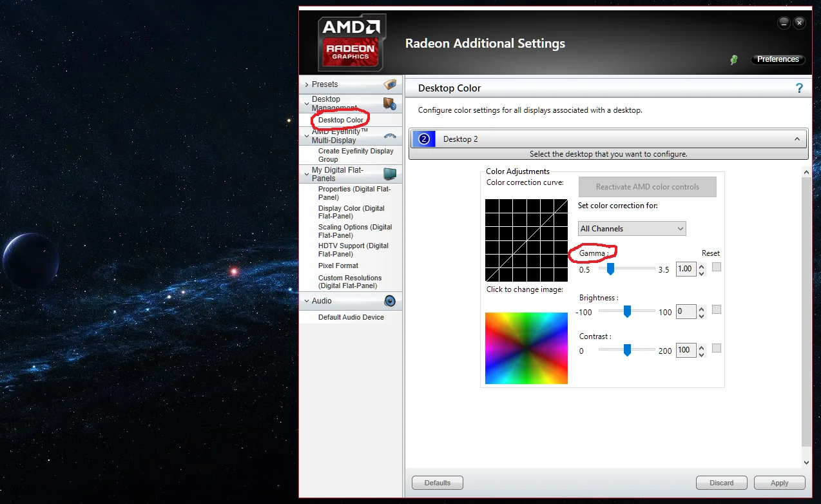Click the Gamma value field showing 1.00
Screen dimensions: 821x504
pyautogui.click(x=686, y=269)
